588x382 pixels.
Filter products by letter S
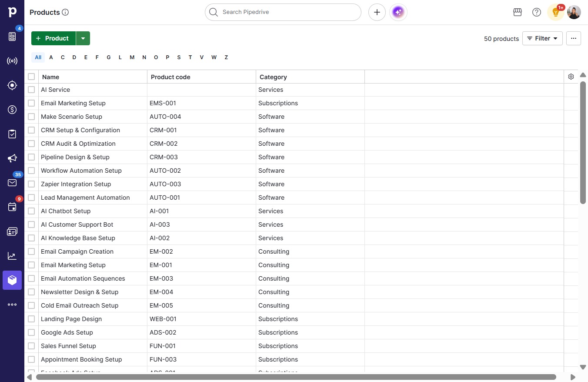(x=179, y=57)
